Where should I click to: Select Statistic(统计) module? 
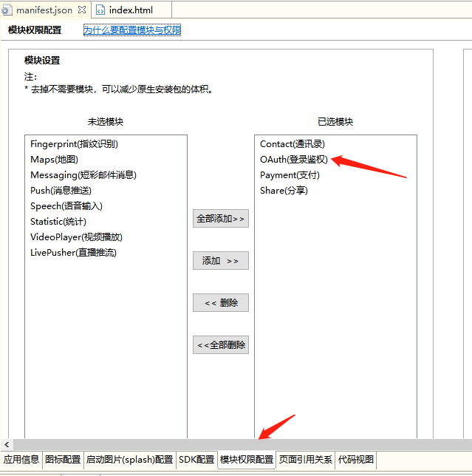58,221
